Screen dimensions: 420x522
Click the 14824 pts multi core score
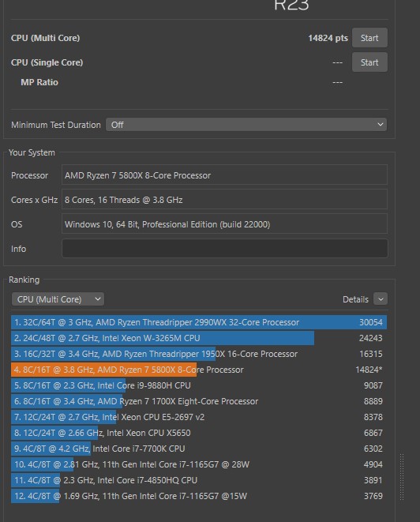tap(328, 38)
